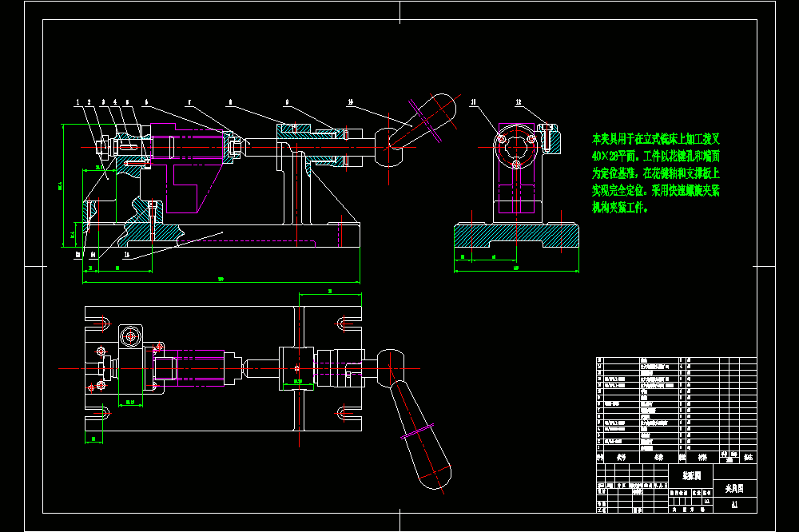The height and width of the screenshot is (532, 799).
Task: Click the 代号 column header in parts list
Action: point(621,457)
